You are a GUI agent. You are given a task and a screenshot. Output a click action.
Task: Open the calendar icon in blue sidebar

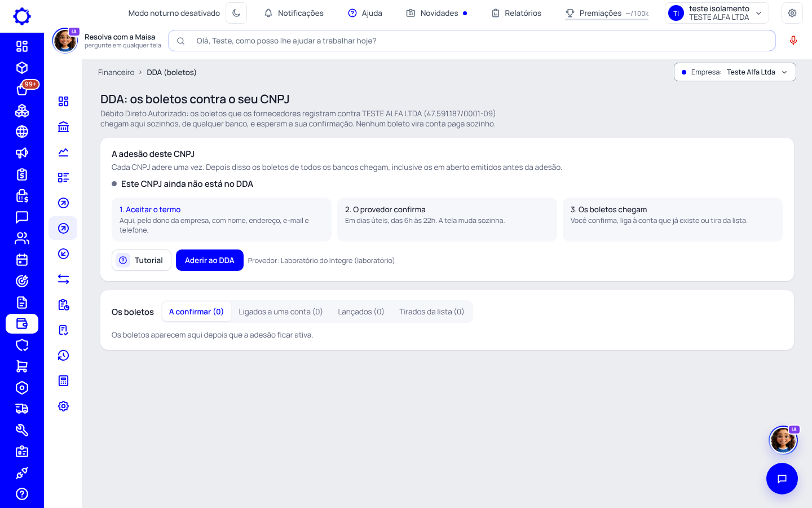tap(22, 260)
